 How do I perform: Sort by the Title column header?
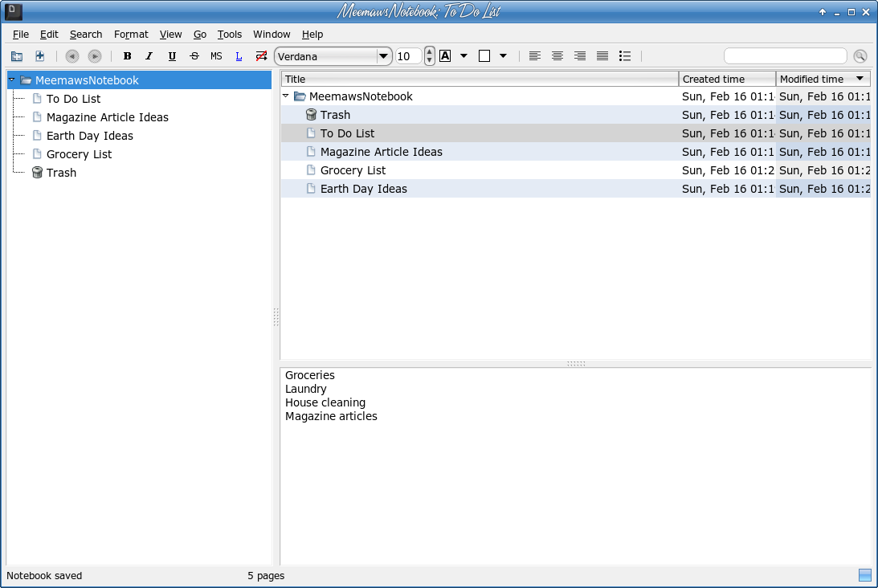(x=480, y=79)
